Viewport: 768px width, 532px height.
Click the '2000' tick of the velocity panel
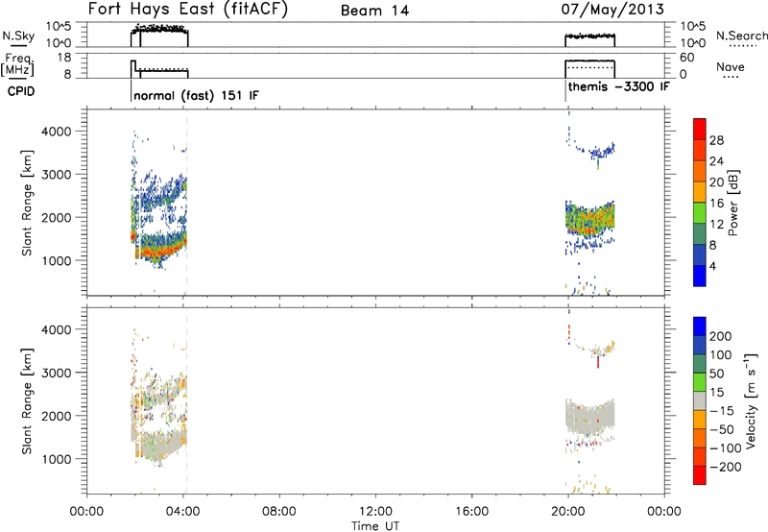click(x=57, y=416)
